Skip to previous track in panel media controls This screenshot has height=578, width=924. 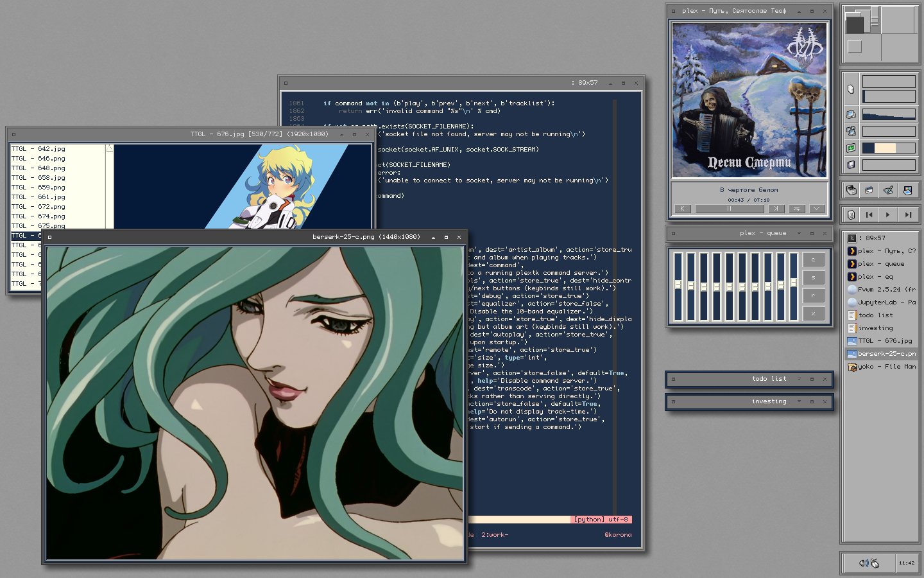tap(869, 215)
